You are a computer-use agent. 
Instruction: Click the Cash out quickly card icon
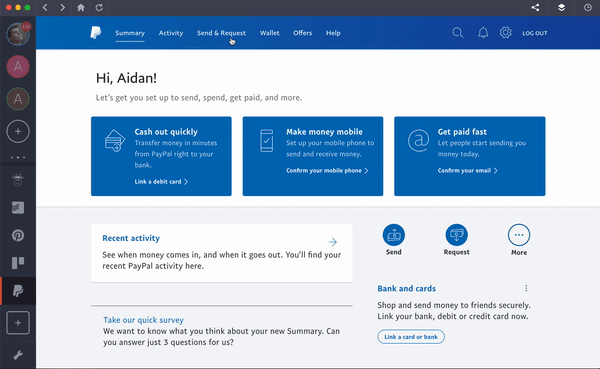coord(115,140)
